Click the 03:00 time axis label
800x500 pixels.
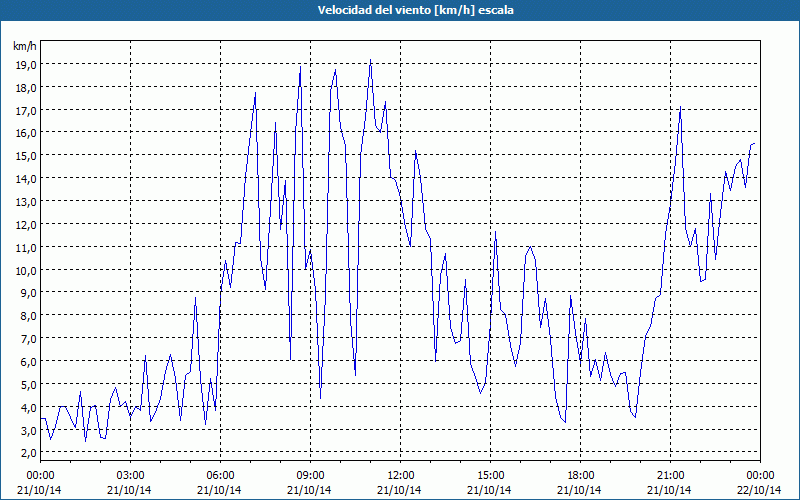pyautogui.click(x=130, y=476)
